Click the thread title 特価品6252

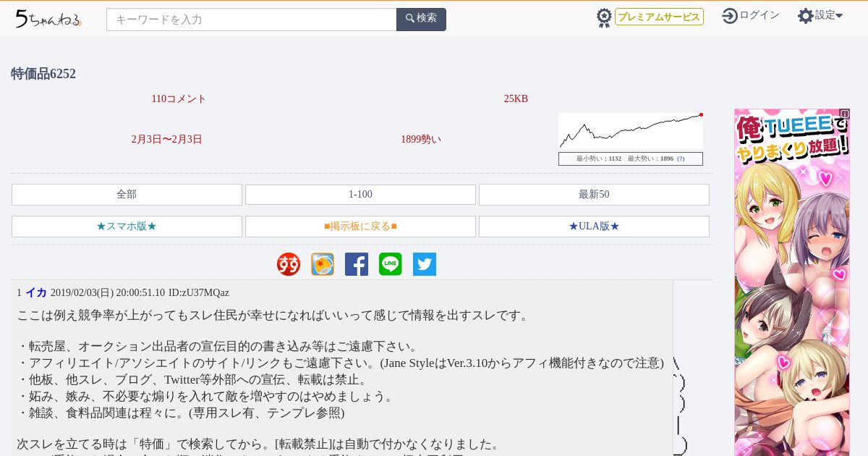click(43, 74)
